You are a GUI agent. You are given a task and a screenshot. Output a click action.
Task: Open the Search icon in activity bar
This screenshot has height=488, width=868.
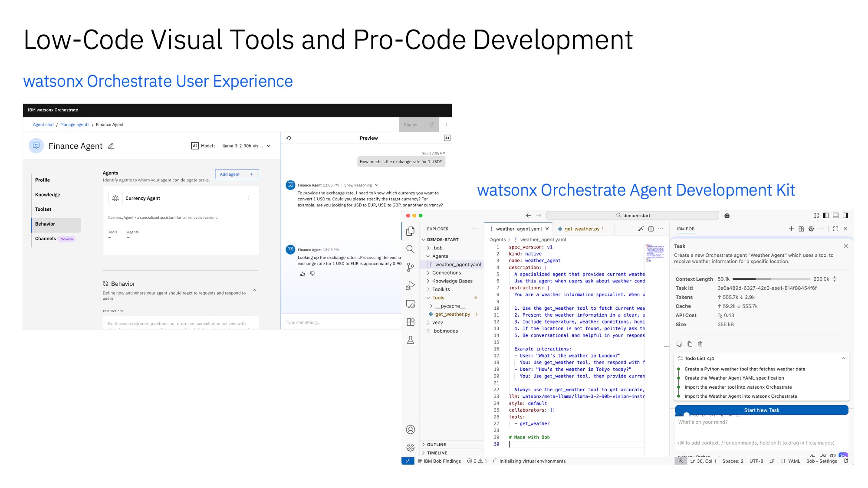(x=410, y=249)
